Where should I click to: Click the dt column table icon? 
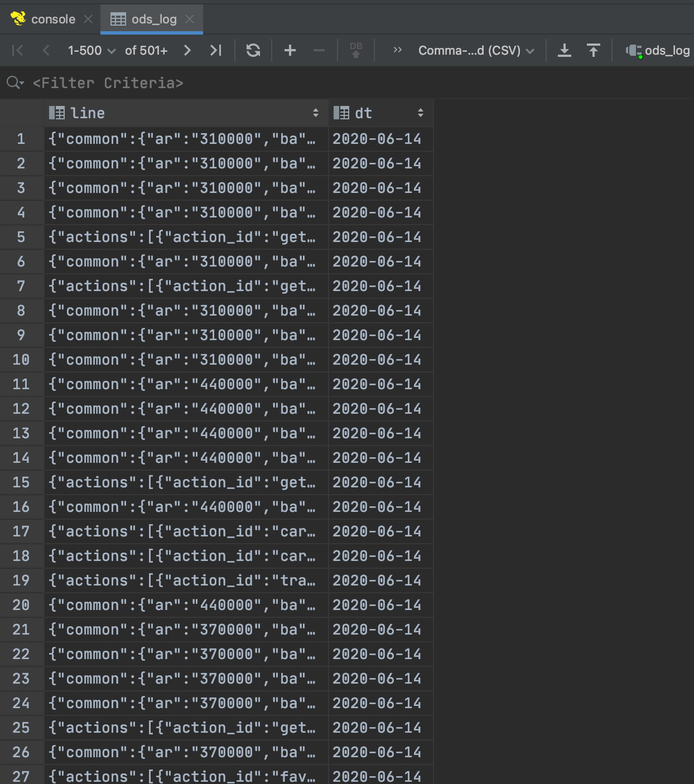341,113
